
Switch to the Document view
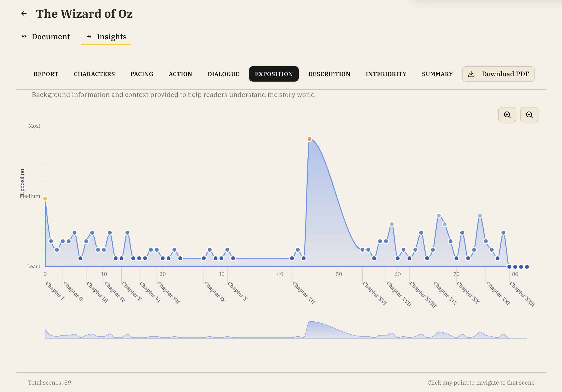50,37
